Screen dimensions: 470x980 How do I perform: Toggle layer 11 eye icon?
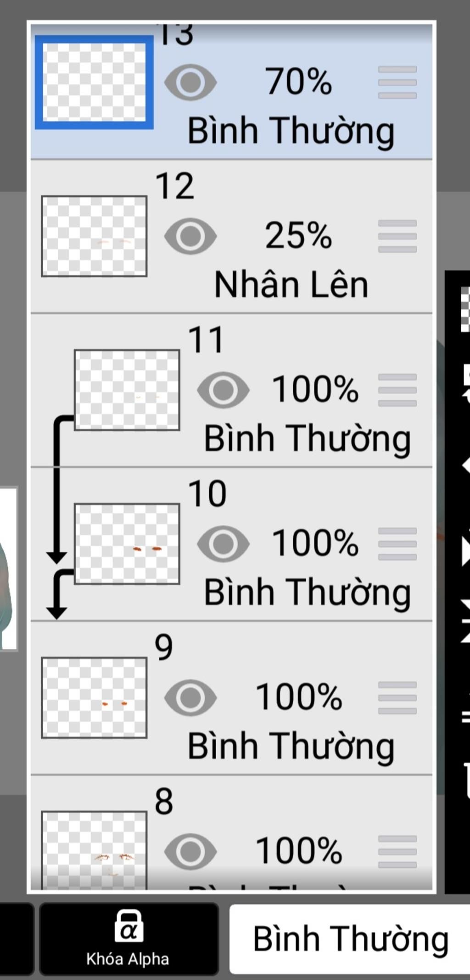point(224,390)
